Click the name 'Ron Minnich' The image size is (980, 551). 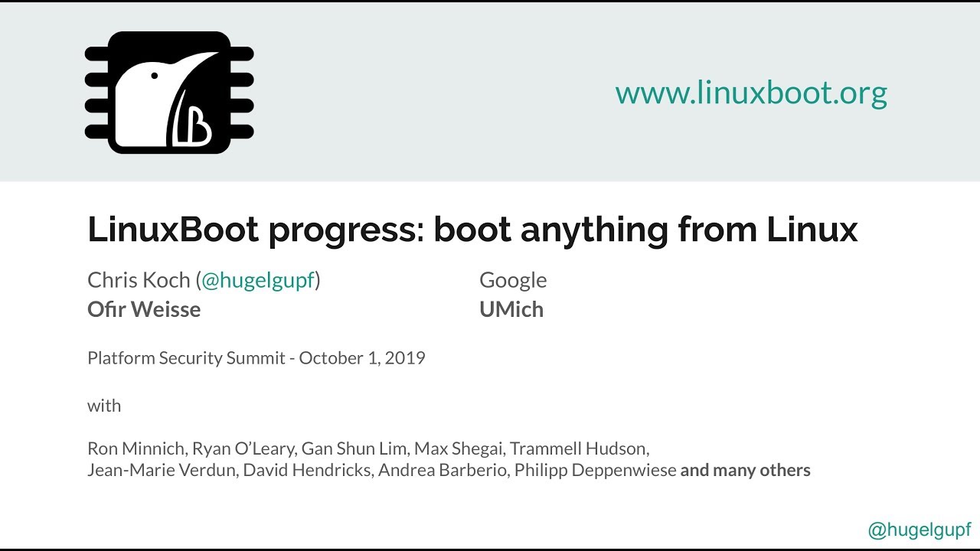click(x=136, y=448)
